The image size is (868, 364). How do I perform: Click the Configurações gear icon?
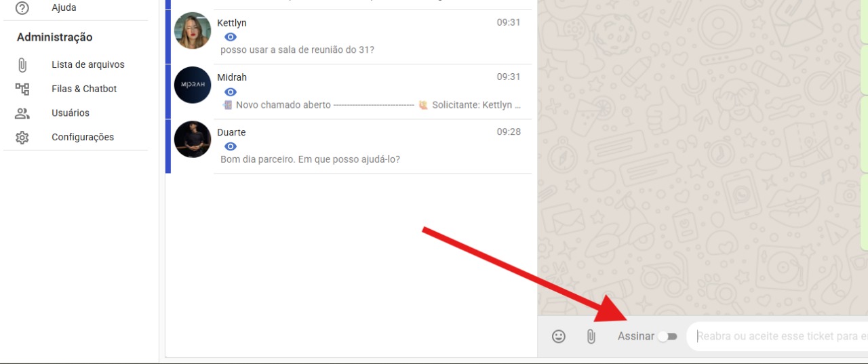(x=22, y=138)
